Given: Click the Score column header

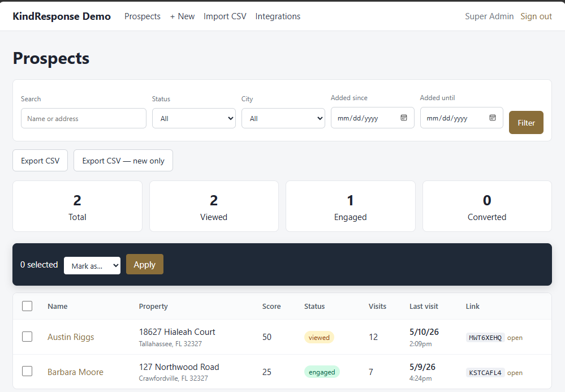Looking at the screenshot, I should [271, 306].
